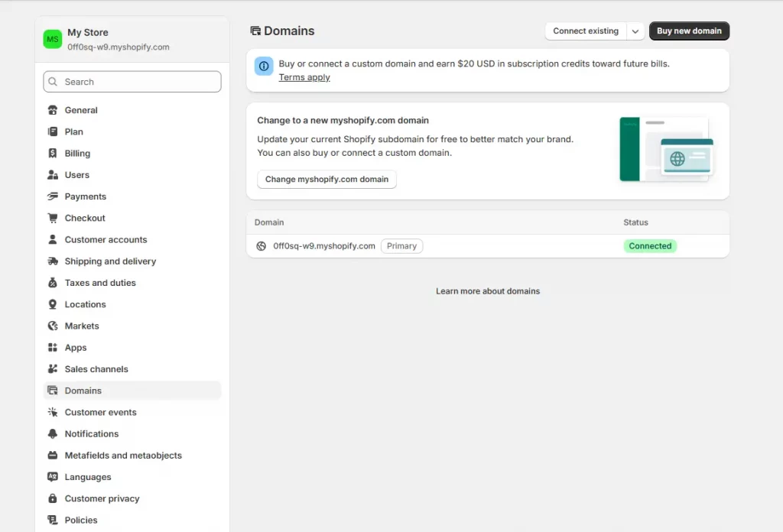Click the Languages icon
The image size is (783, 532).
[x=53, y=477]
